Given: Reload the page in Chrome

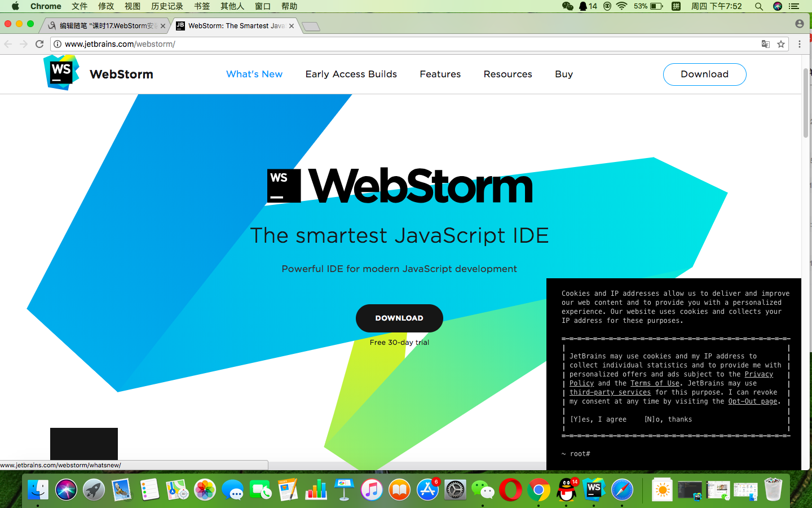Looking at the screenshot, I should click(x=39, y=44).
